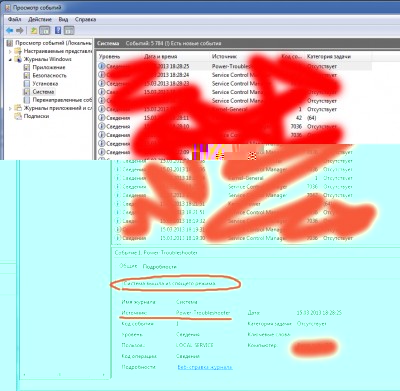Expand Журналы приложений и служб node
This screenshot has width=400, height=391.
click(10, 108)
